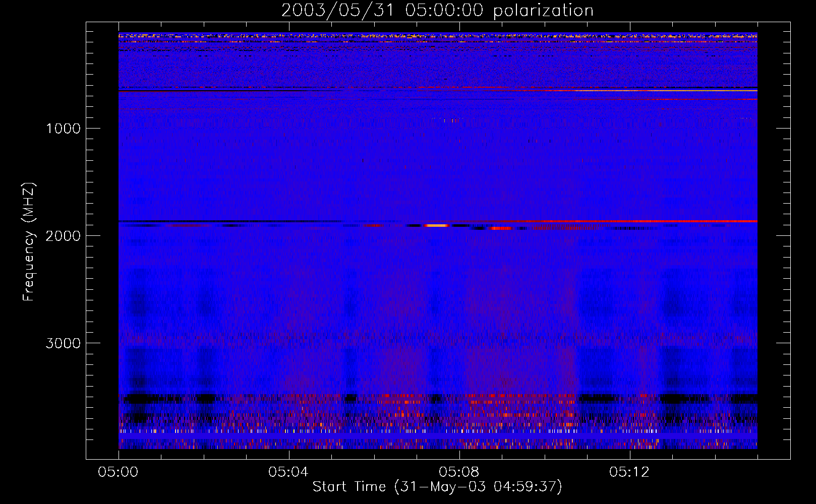816x504 pixels.
Task: Click the 'Start Time (31-May-03 04:59:37)' label
Action: click(x=437, y=486)
